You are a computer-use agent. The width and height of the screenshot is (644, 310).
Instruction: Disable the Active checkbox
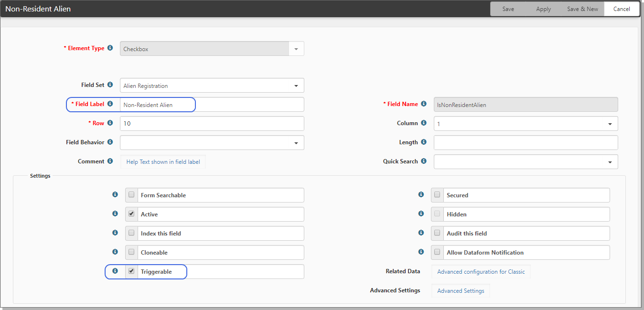point(131,214)
